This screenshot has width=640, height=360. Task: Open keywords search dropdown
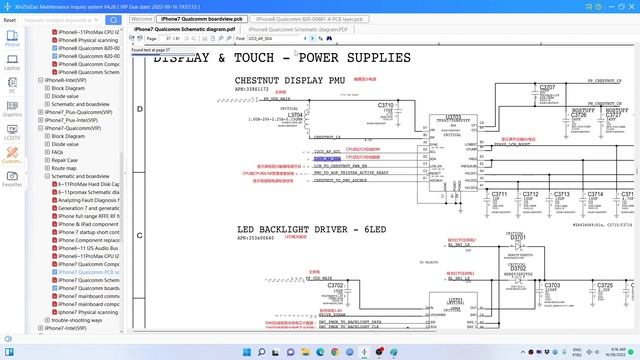pos(97,20)
